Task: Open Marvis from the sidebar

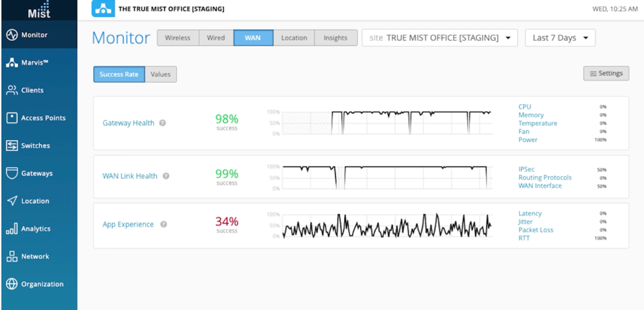Action: 12,63
